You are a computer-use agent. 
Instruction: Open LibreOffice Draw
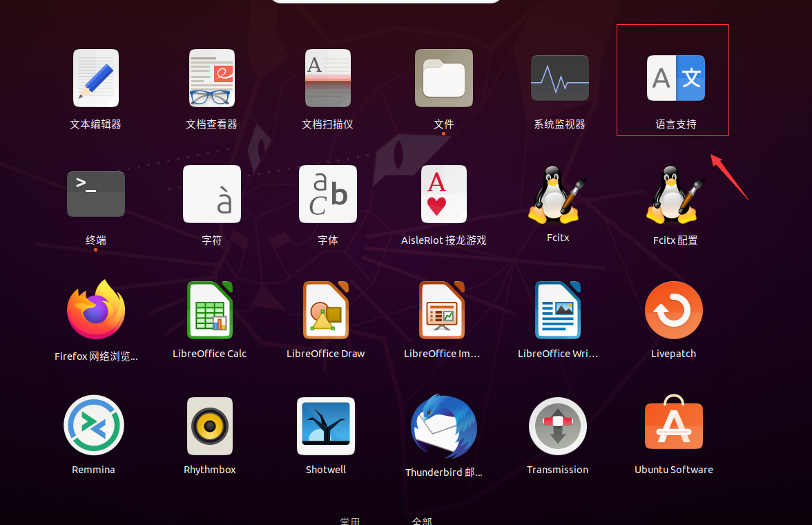(x=326, y=310)
